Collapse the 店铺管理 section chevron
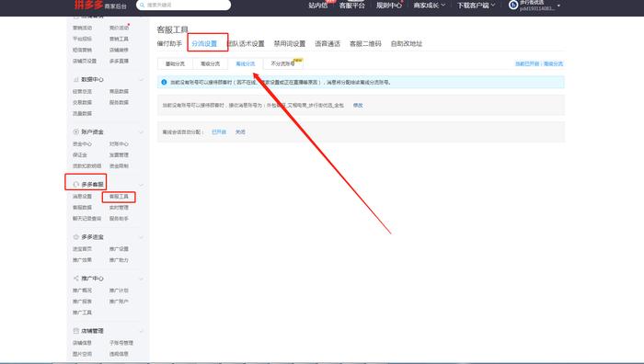Image resolution: width=644 pixels, height=364 pixels. click(142, 331)
